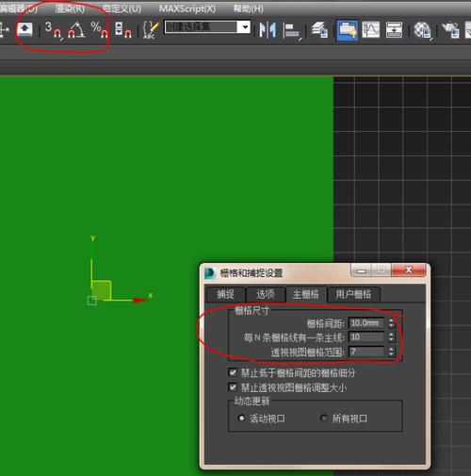
Task: Select the Align tool icon
Action: pos(292,30)
